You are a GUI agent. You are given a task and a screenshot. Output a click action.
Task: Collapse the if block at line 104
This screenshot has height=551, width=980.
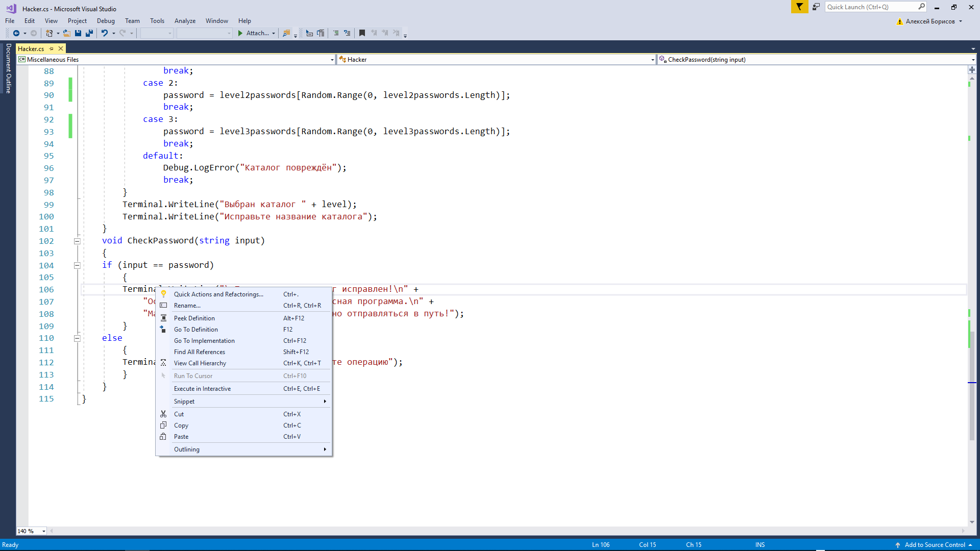point(77,265)
